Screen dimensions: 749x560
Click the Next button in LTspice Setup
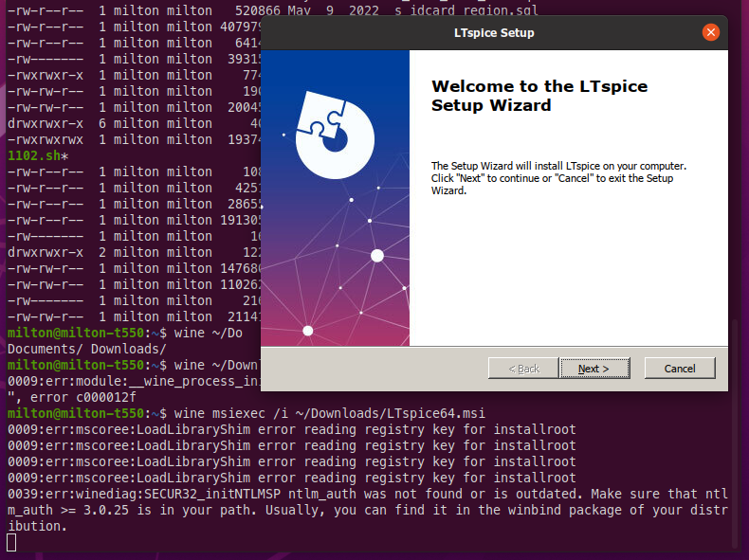pyautogui.click(x=594, y=369)
